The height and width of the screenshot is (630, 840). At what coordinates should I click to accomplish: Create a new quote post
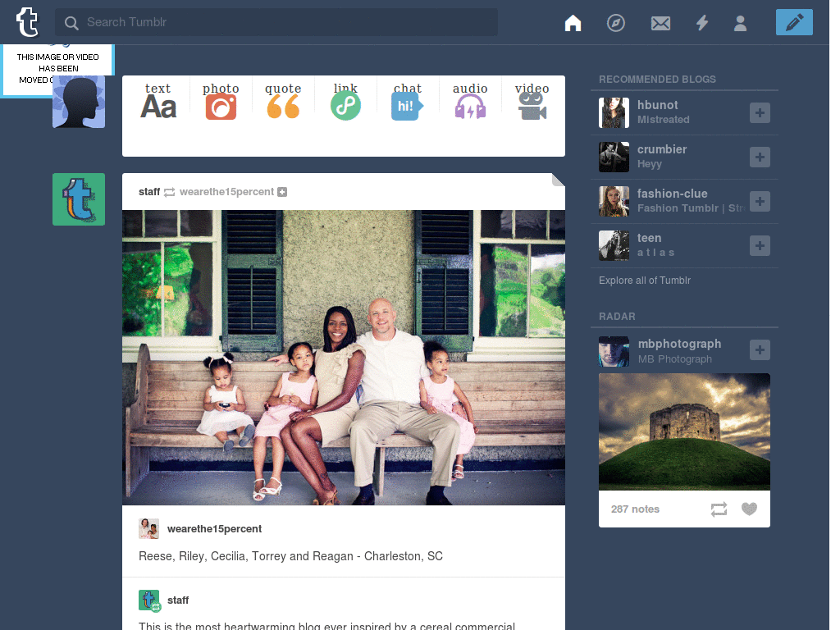[283, 101]
